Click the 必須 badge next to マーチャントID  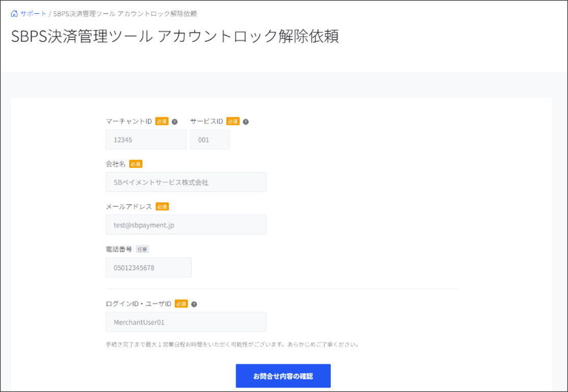point(161,122)
